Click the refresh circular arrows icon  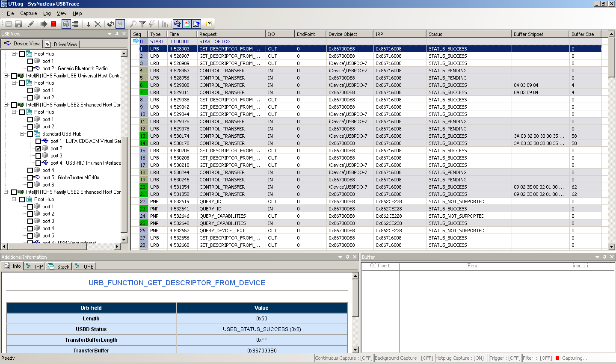click(111, 24)
